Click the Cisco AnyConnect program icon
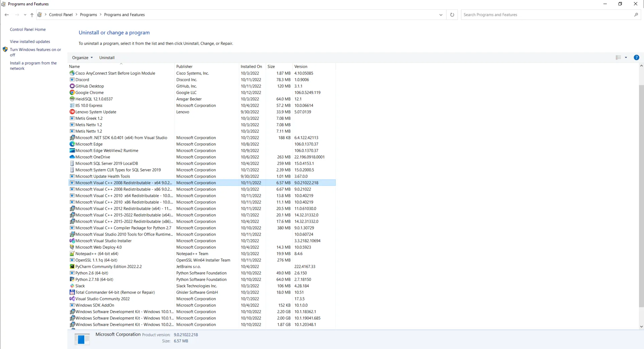The height and width of the screenshot is (349, 644). tap(72, 73)
